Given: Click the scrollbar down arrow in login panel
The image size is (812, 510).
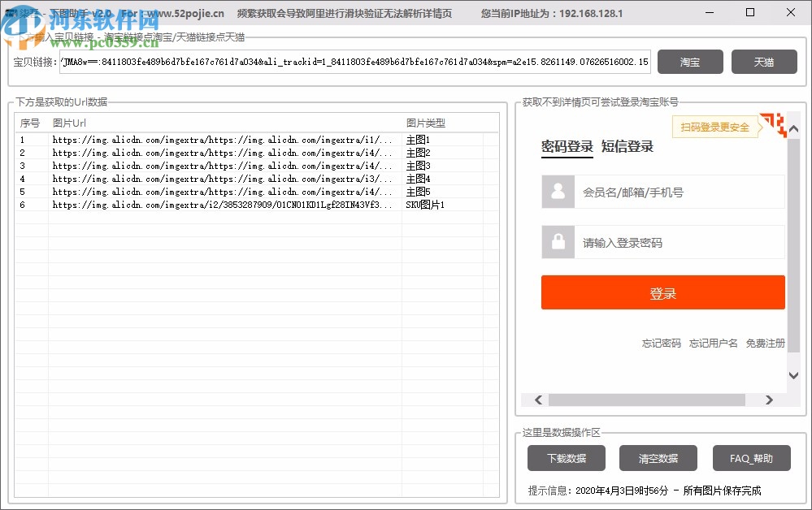Looking at the screenshot, I should tap(792, 375).
